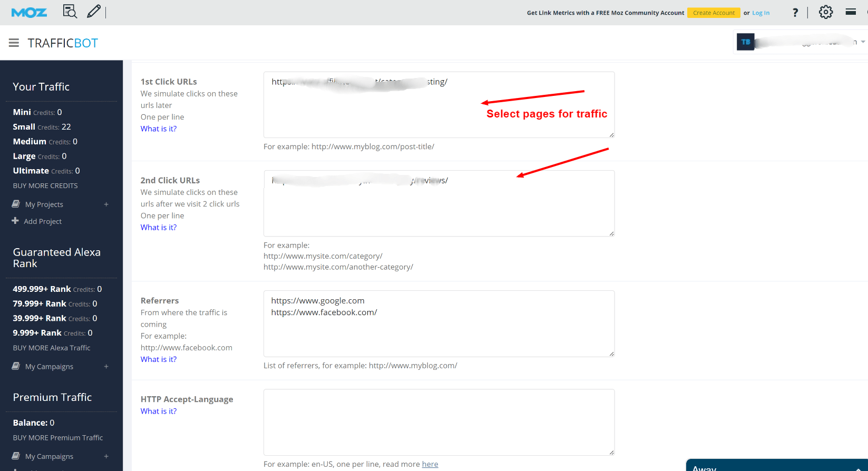Click 39.999+ Rank credits row
The image size is (868, 471).
[x=55, y=318]
